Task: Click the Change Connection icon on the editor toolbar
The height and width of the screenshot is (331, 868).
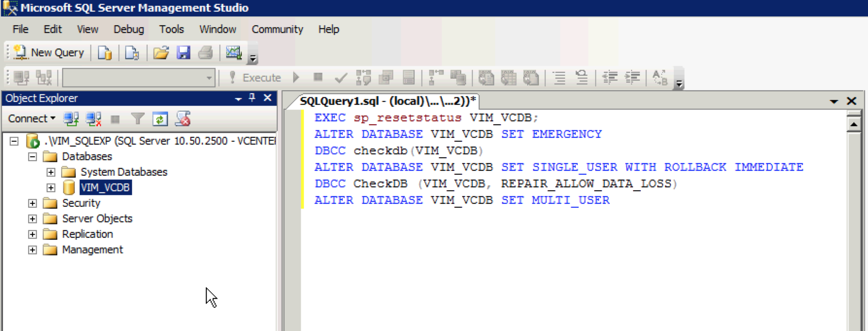Action: (44, 78)
